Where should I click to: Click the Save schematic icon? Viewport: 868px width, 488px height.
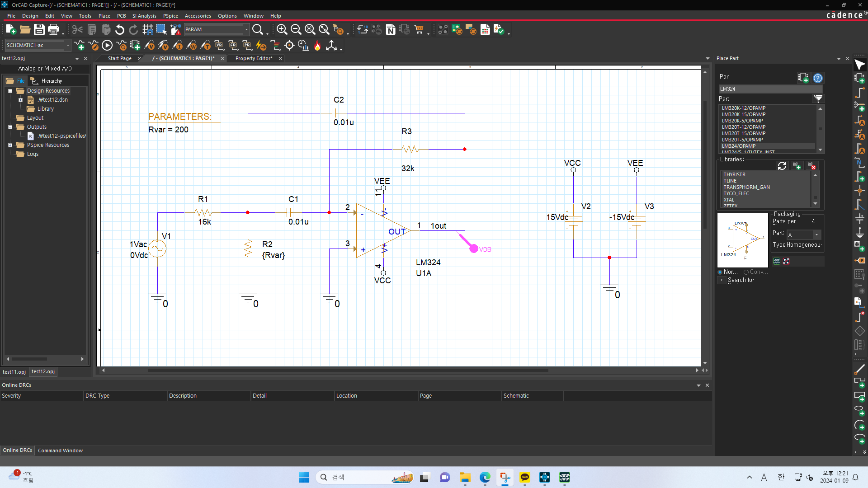(39, 30)
